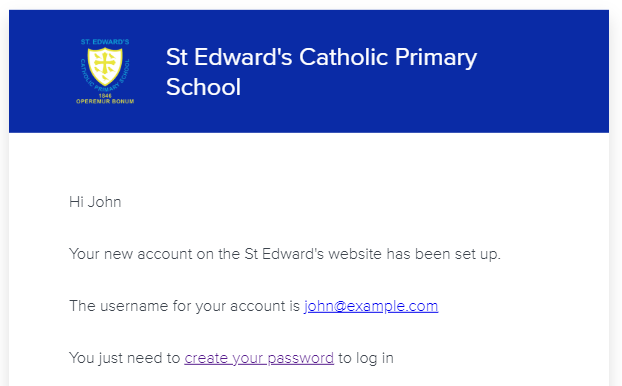Screen dimensions: 622x386
Task: Click the 'The username for your account is' text
Action: 184,306
